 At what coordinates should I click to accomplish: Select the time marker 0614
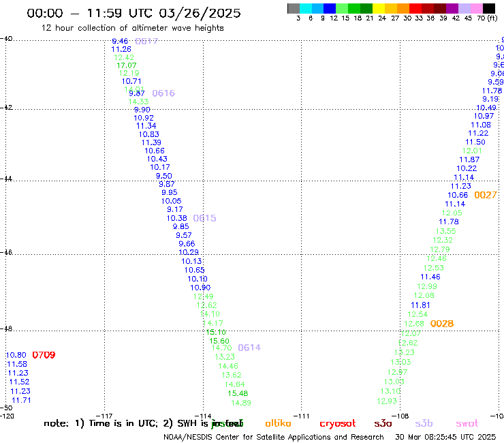[x=249, y=348]
